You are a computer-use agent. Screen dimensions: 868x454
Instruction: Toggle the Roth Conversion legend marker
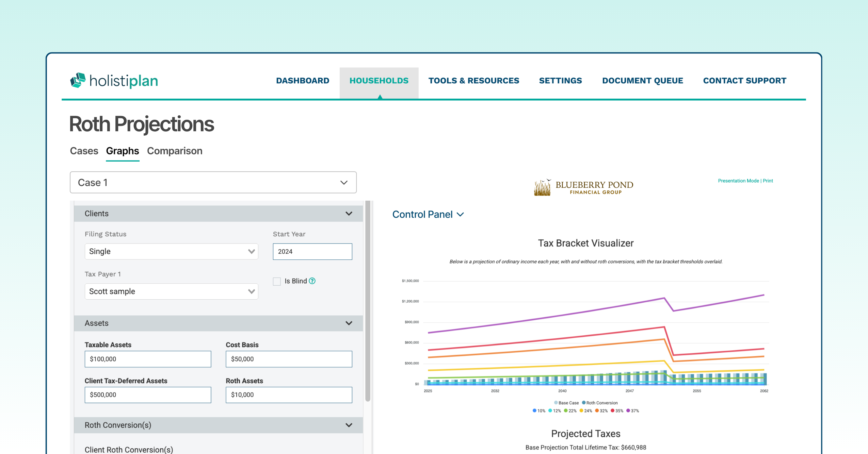click(x=584, y=403)
